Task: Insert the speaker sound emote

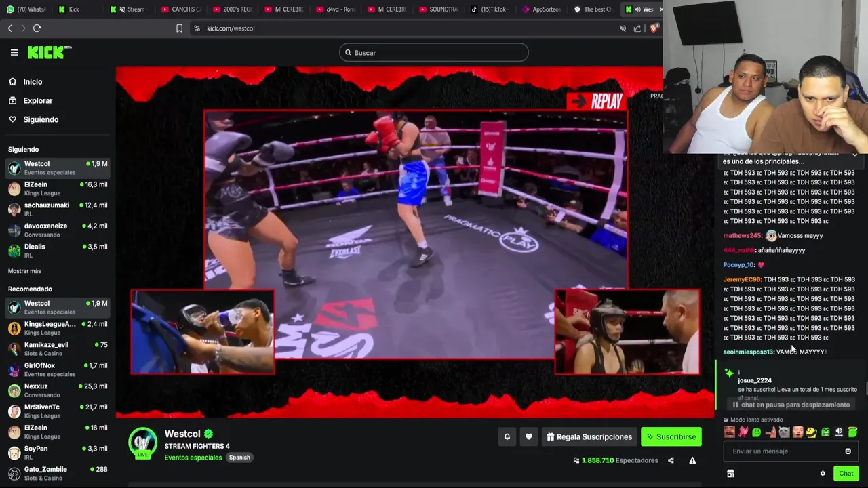Action: point(839,432)
